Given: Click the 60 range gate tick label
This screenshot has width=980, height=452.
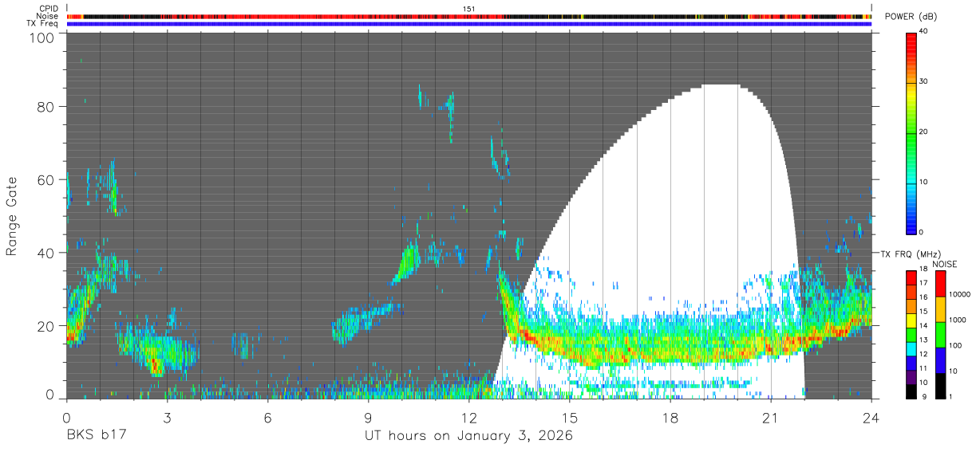Looking at the screenshot, I should pos(45,179).
